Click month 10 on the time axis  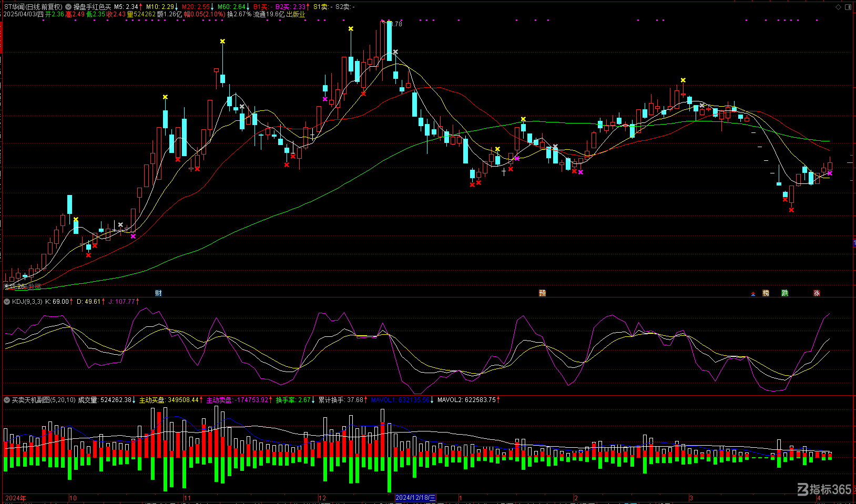click(x=73, y=498)
